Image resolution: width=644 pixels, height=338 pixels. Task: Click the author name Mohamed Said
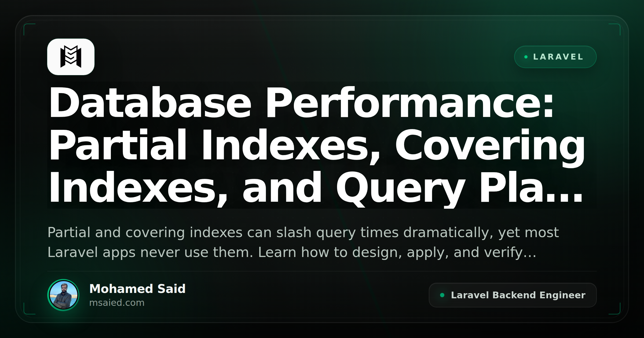click(x=137, y=289)
